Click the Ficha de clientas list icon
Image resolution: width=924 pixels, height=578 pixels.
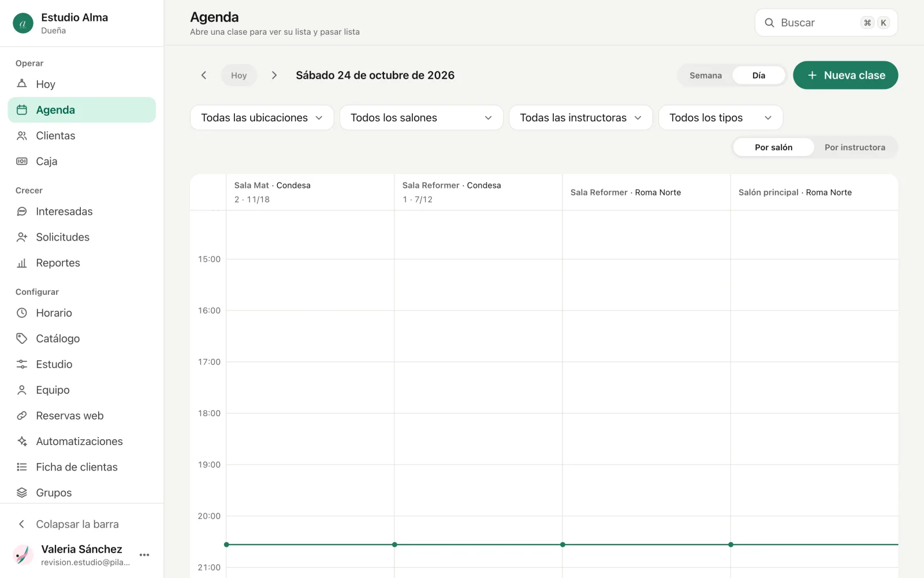(x=22, y=467)
